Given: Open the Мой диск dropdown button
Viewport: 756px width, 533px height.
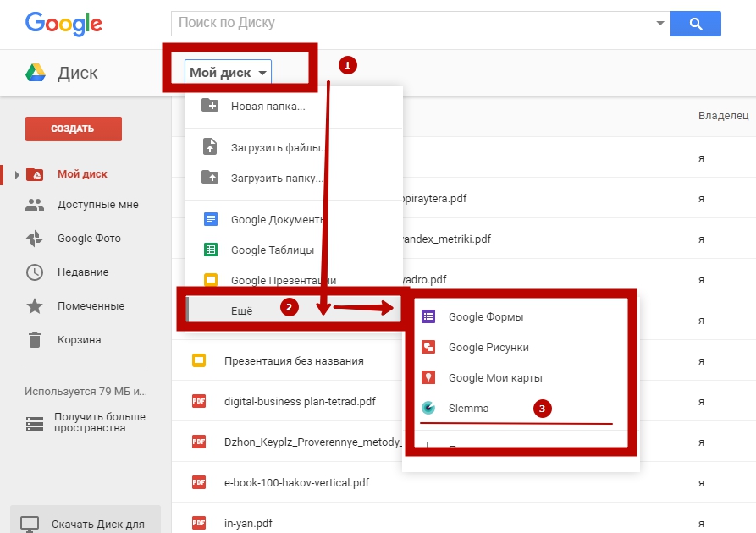Looking at the screenshot, I should (228, 72).
